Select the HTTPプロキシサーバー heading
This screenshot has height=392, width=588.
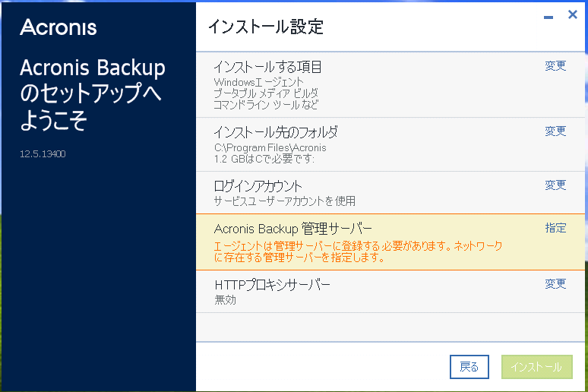click(272, 285)
